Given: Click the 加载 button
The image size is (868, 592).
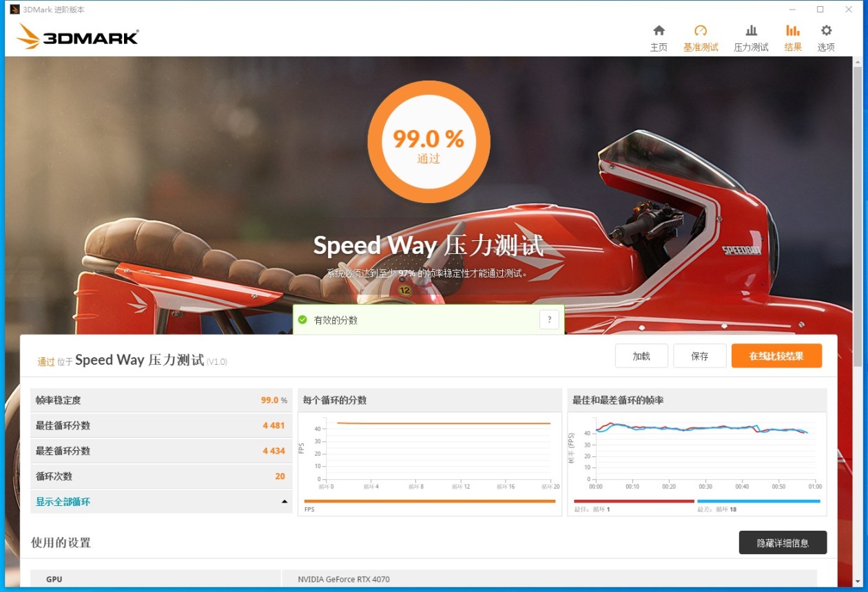Looking at the screenshot, I should click(x=641, y=356).
